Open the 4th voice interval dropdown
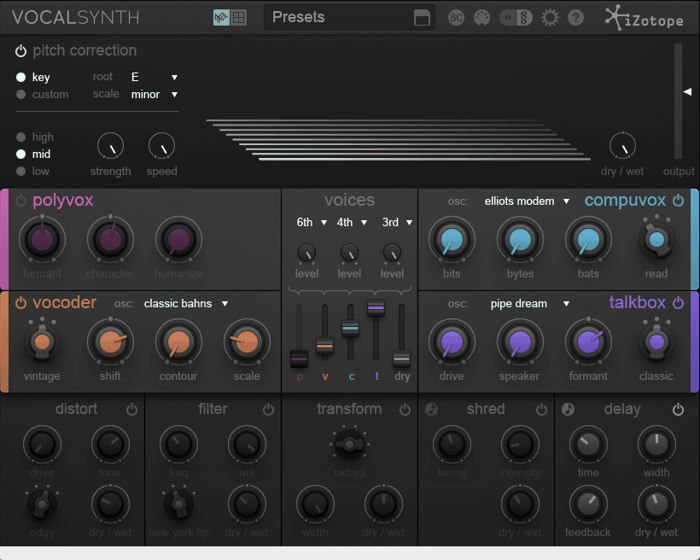 [352, 222]
